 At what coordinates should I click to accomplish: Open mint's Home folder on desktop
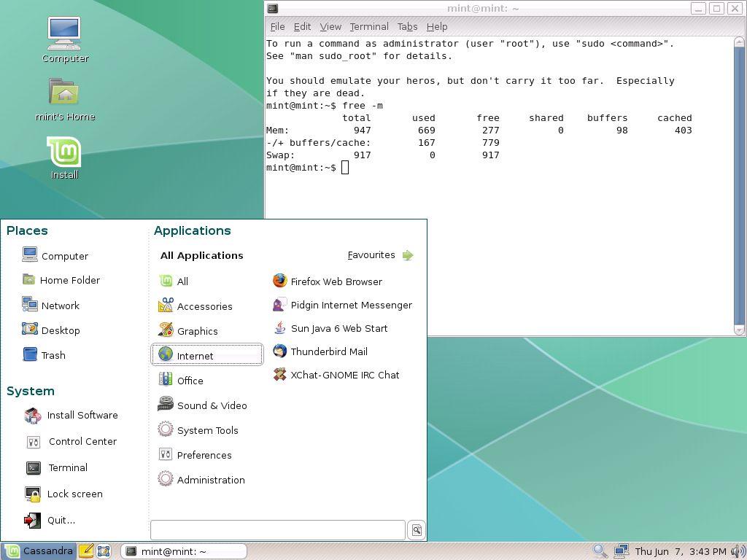65,98
